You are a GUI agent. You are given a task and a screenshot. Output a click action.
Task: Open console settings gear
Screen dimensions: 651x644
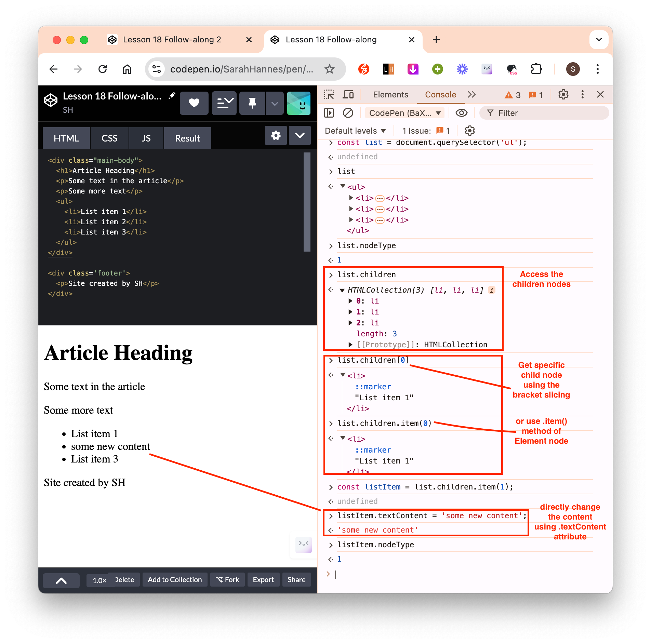(470, 131)
